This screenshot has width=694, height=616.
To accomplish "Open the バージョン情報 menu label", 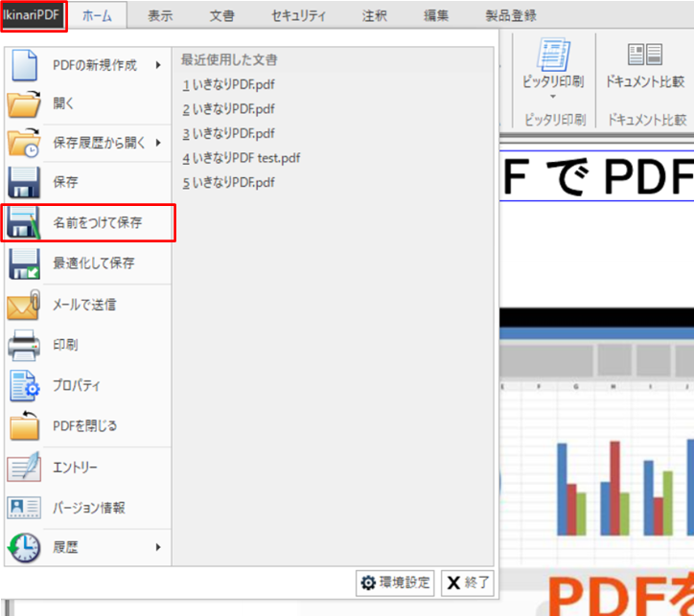I will click(x=88, y=508).
